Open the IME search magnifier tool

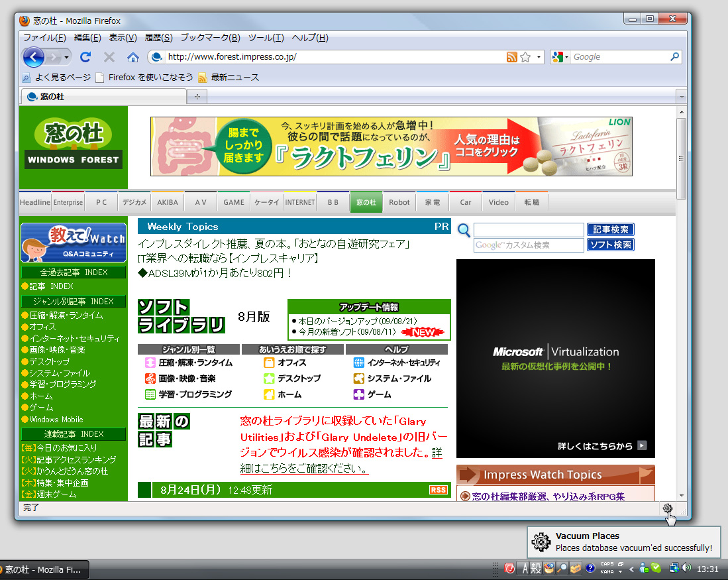562,568
